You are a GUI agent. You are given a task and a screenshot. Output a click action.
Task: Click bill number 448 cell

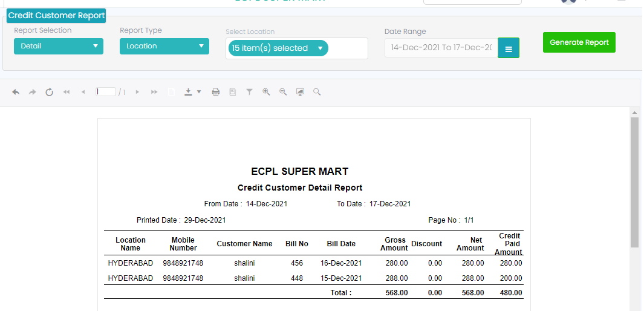[296, 278]
